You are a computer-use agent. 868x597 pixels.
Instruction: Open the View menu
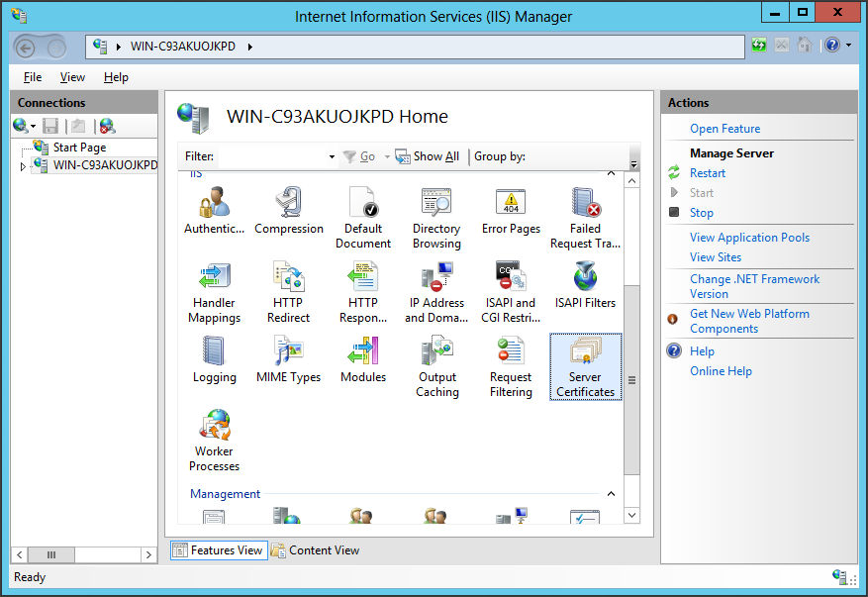(x=72, y=76)
